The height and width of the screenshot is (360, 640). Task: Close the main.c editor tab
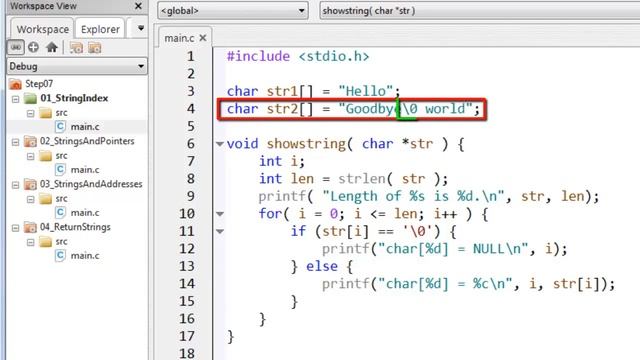[203, 38]
